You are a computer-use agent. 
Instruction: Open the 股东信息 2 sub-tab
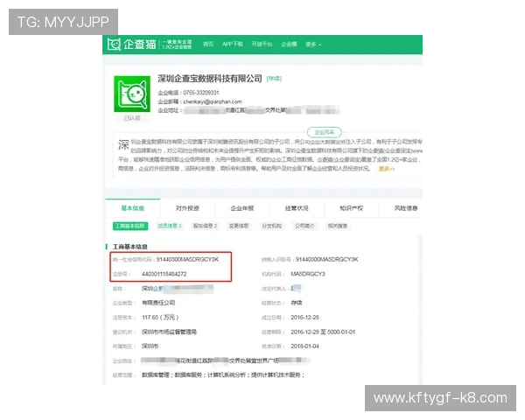tap(205, 226)
